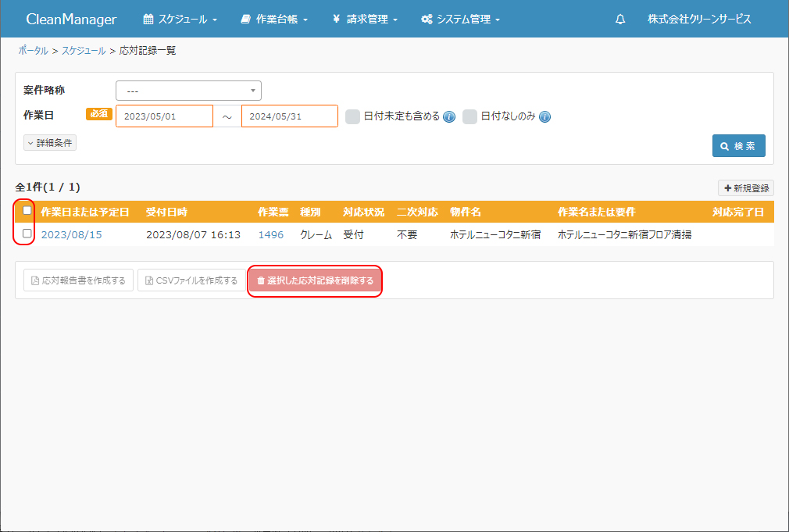Enable the 日付なしのみ checkbox

(469, 116)
